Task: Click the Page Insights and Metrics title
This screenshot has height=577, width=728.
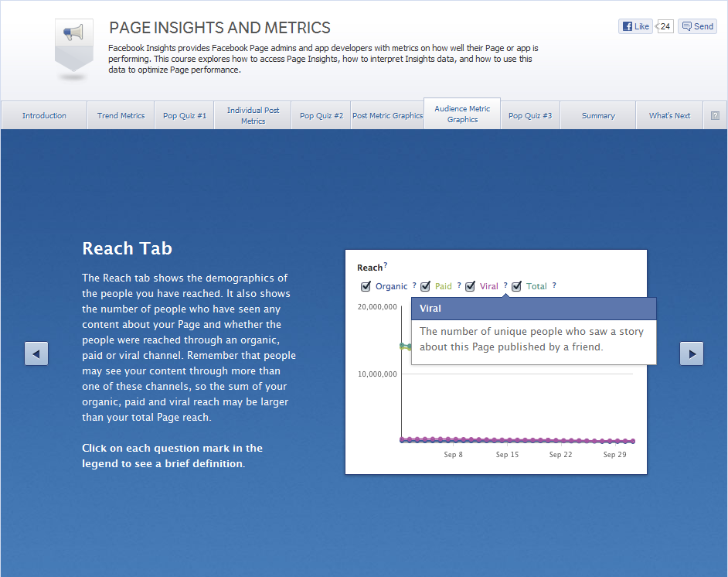Action: pyautogui.click(x=219, y=28)
